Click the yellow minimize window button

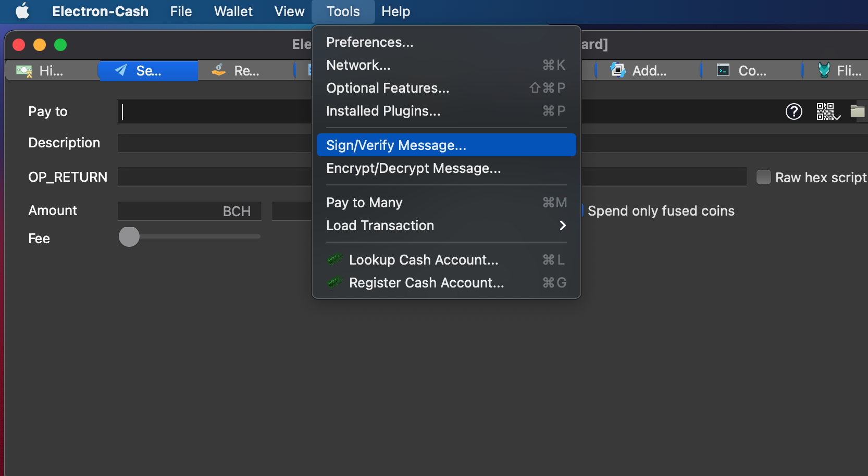pyautogui.click(x=40, y=45)
